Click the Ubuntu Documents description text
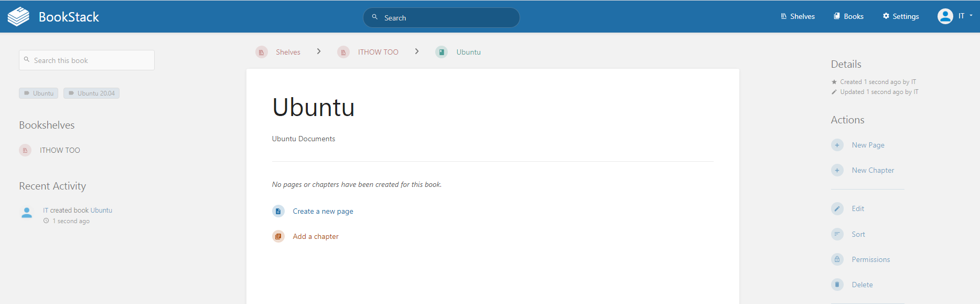This screenshot has width=980, height=304. [x=304, y=139]
